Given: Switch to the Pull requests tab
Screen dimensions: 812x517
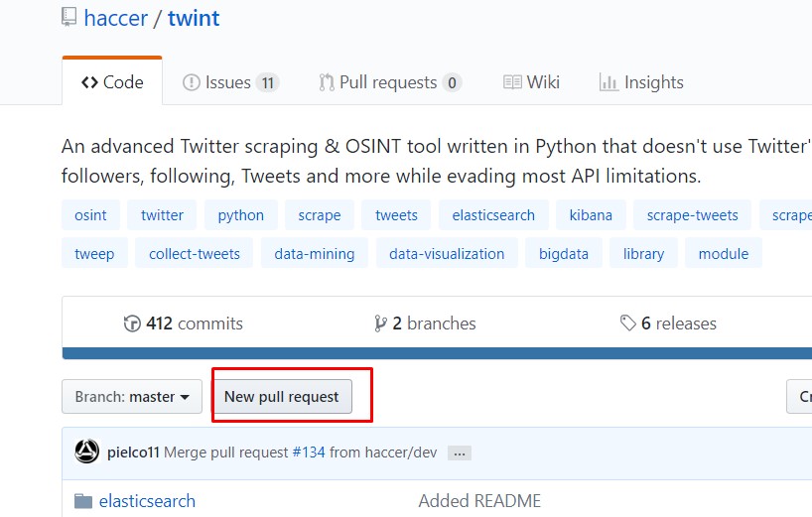Looking at the screenshot, I should pos(390,82).
